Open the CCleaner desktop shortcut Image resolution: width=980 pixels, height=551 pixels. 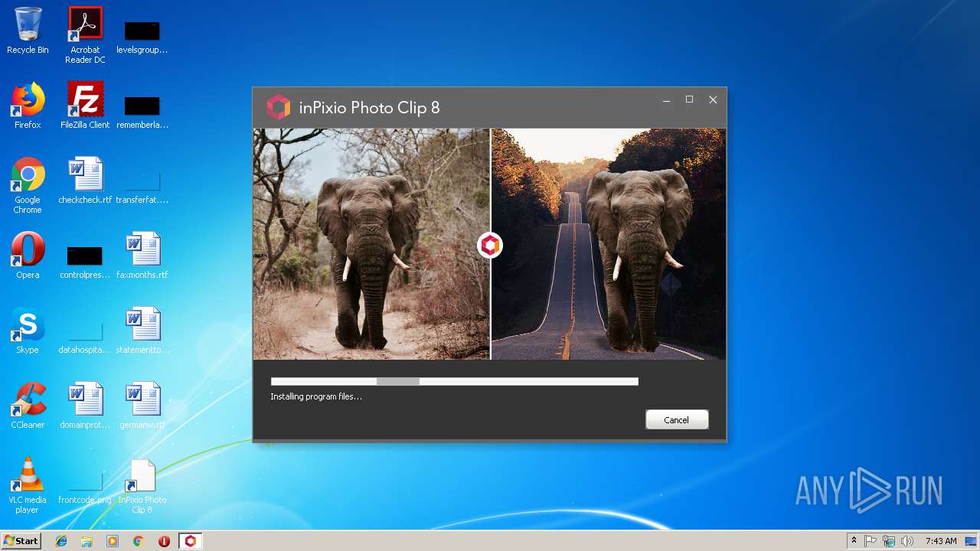pyautogui.click(x=28, y=406)
